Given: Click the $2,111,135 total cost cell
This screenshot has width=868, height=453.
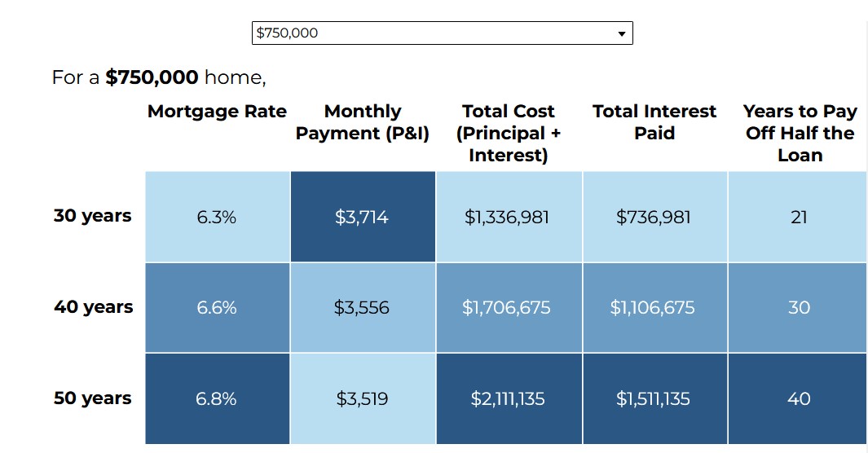Looking at the screenshot, I should point(508,399).
